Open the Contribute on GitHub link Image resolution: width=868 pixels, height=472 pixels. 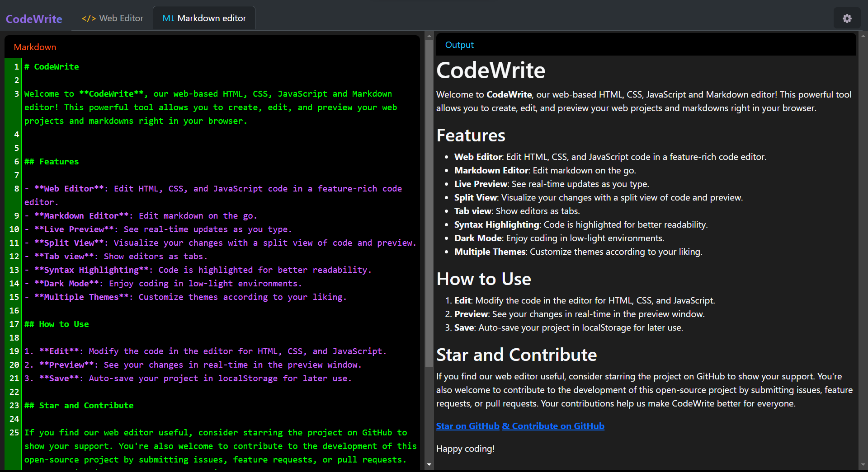(x=553, y=426)
